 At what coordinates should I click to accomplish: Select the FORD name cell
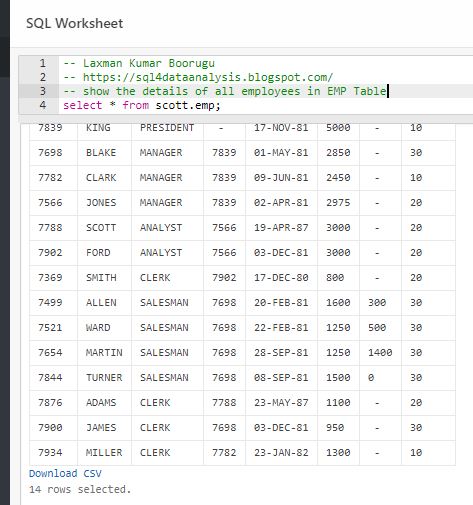tap(98, 253)
